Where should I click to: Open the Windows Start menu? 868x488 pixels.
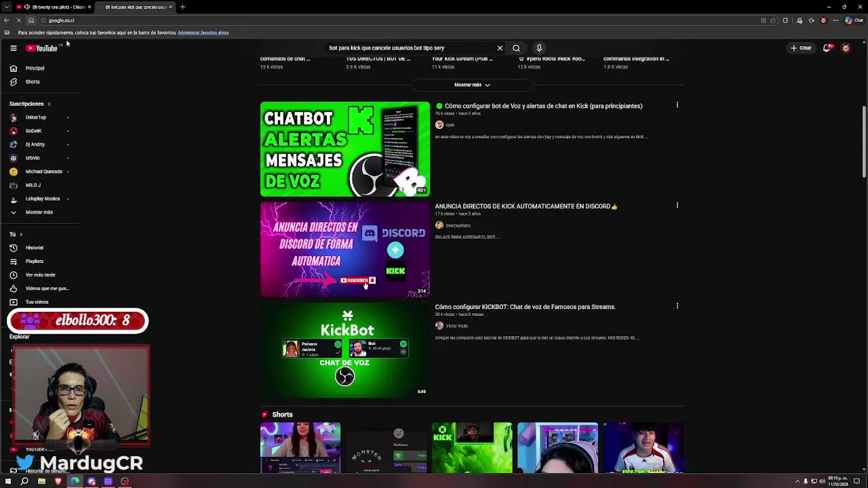tap(8, 481)
